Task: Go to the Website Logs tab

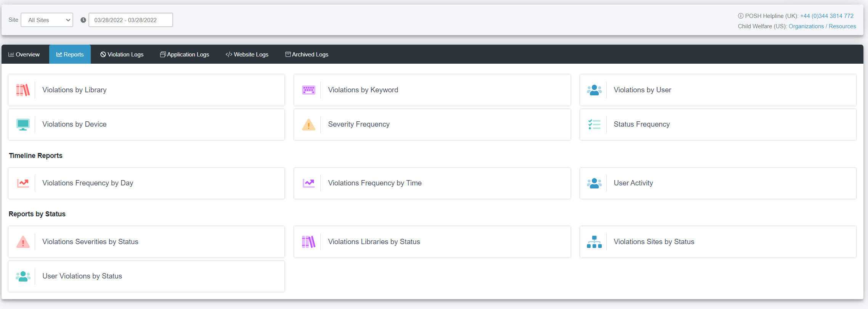Action: click(x=247, y=54)
